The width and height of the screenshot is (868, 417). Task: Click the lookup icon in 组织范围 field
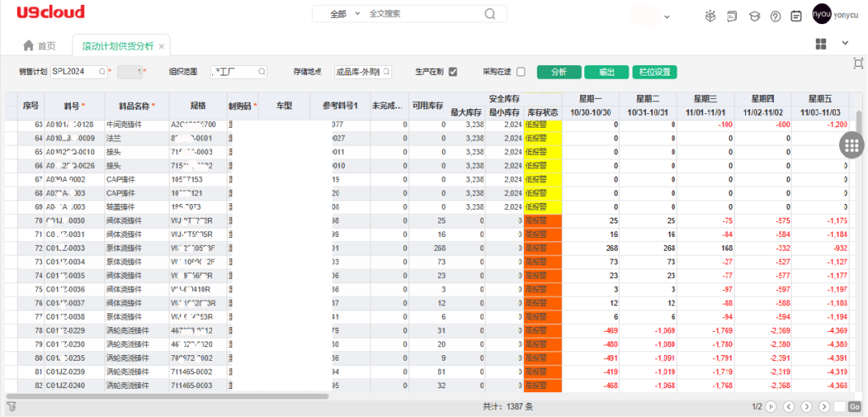[x=261, y=72]
